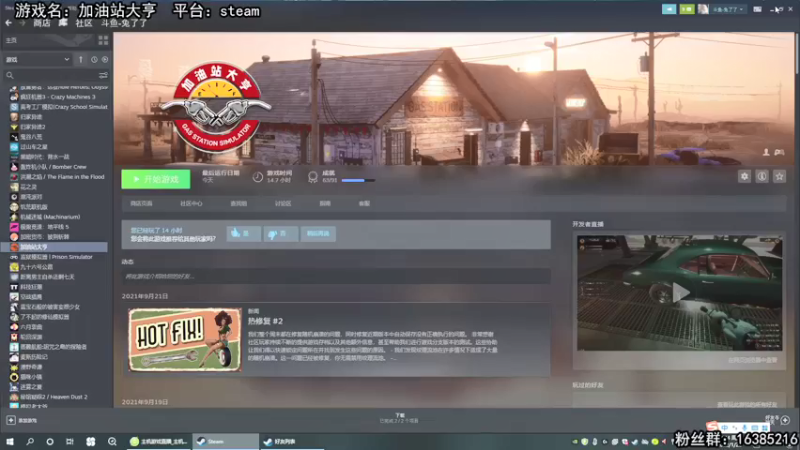The image size is (800, 450).
Task: Open Task View icon on taskbar
Action: point(69,441)
